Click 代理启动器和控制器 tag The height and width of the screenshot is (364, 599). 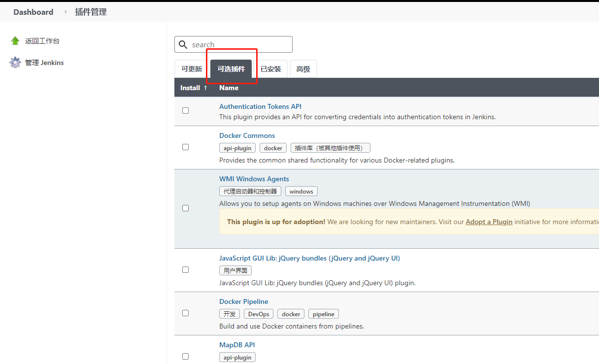tap(250, 191)
